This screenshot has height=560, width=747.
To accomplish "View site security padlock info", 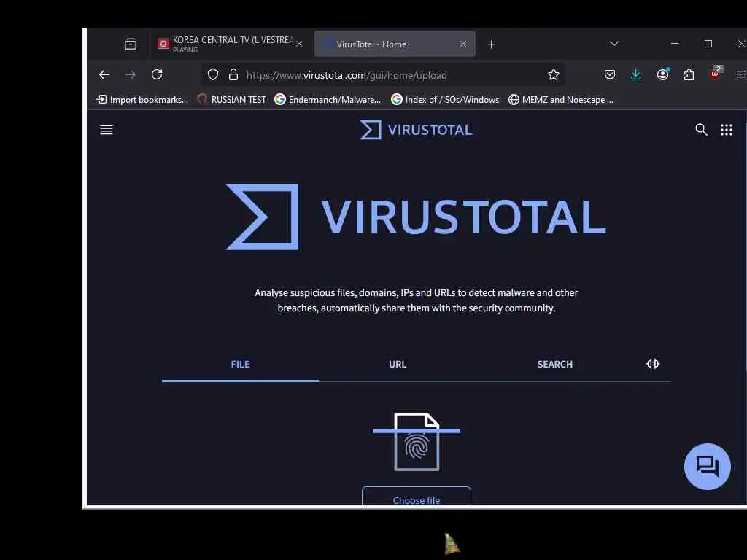I will click(x=233, y=75).
